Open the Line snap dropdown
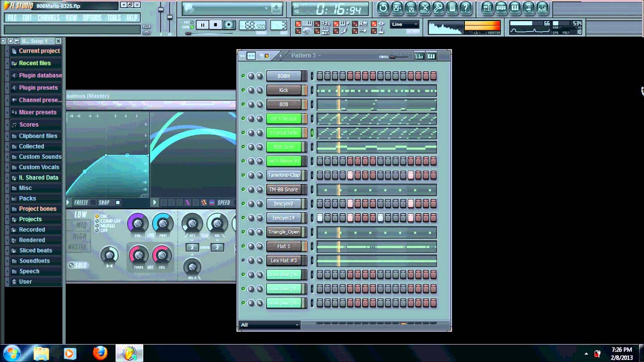The image size is (644, 362). pos(405,24)
